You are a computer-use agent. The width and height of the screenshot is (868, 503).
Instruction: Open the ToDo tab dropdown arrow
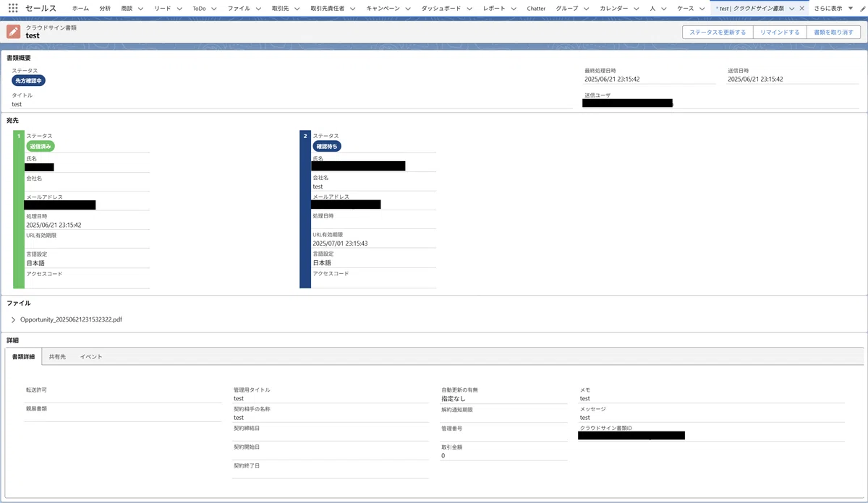pos(214,8)
